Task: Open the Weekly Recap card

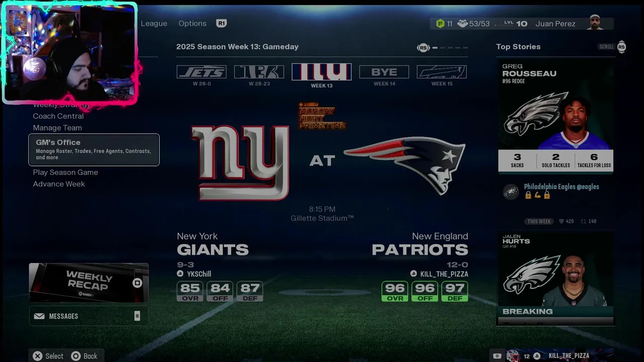Action: pyautogui.click(x=89, y=283)
